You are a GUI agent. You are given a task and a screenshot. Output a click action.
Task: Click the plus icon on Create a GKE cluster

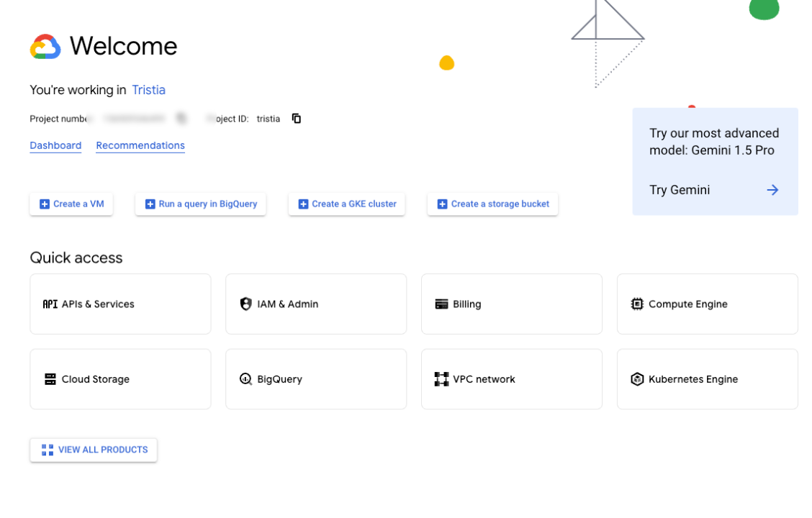tap(304, 204)
